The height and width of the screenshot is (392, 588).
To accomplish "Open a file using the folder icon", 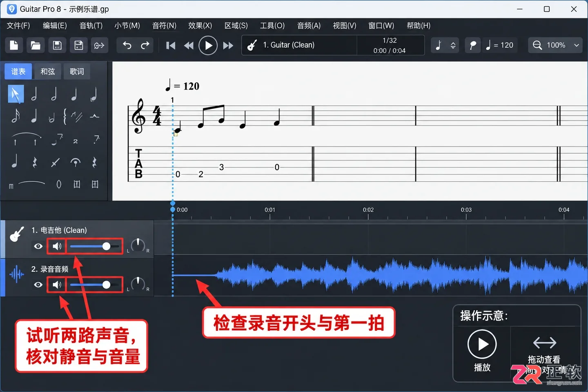I will pyautogui.click(x=36, y=45).
